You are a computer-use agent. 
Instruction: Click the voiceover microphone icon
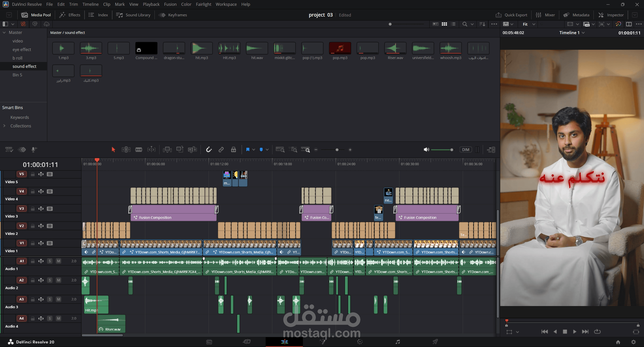(x=34, y=150)
